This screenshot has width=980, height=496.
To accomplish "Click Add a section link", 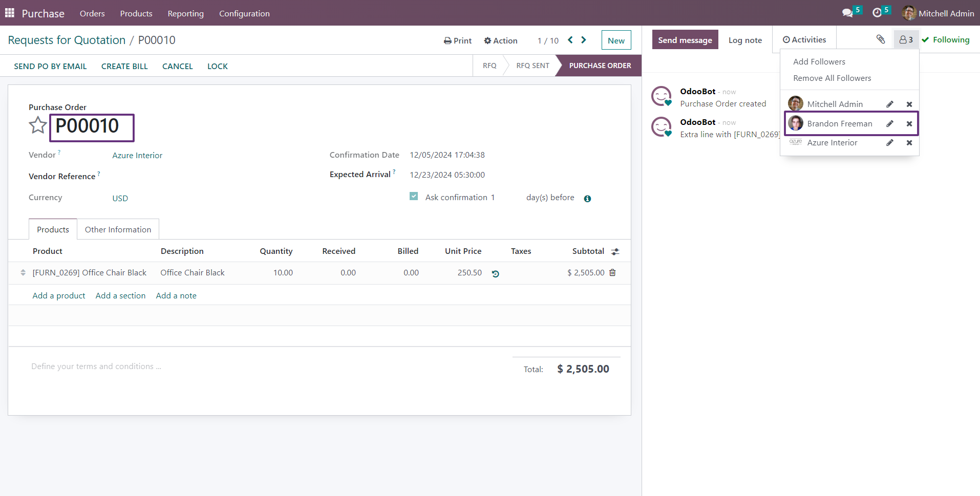I will [x=120, y=296].
